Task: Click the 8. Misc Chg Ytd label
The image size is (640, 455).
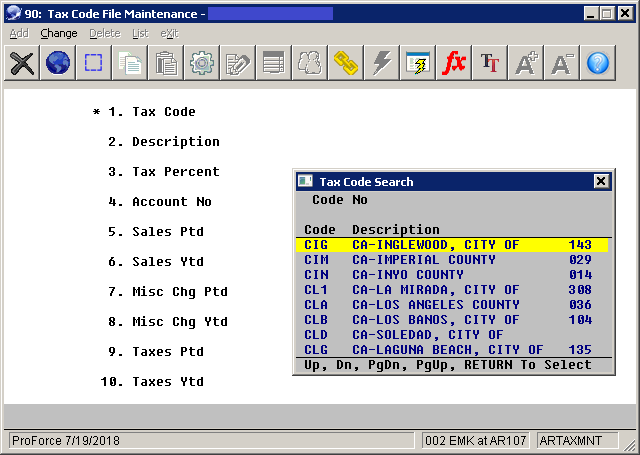Action: [168, 322]
